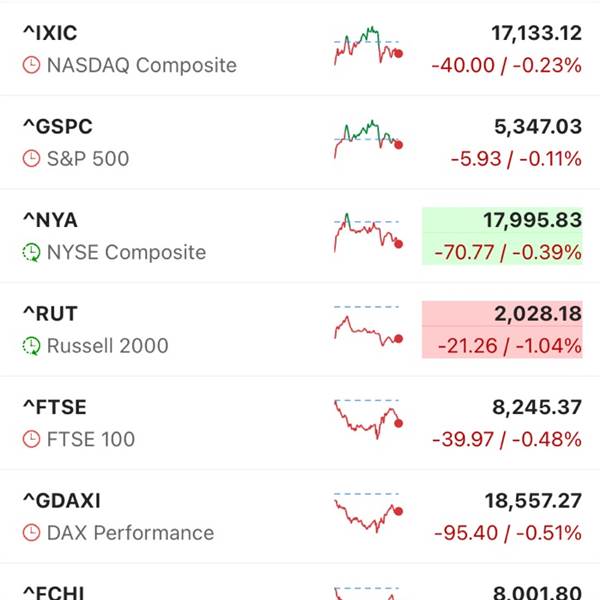
Task: Tap the green refresh-clock icon beside NYSE Composite
Action: click(31, 252)
